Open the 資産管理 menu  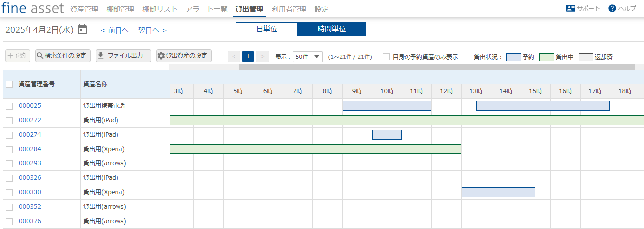point(84,9)
